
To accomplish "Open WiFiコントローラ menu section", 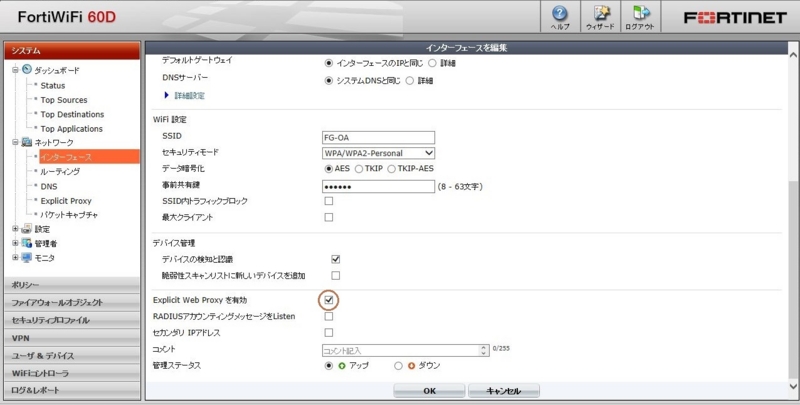I will pos(72,373).
